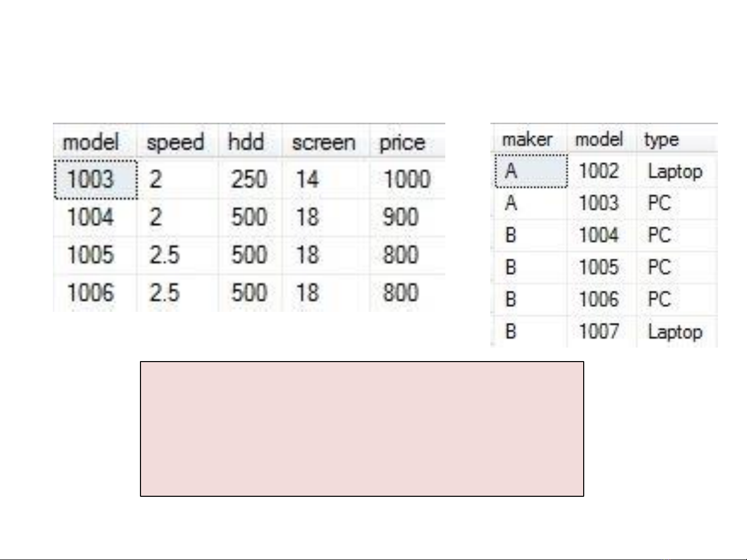Viewport: 747px width, 560px height.
Task: Click the maker column header
Action: [x=527, y=139]
